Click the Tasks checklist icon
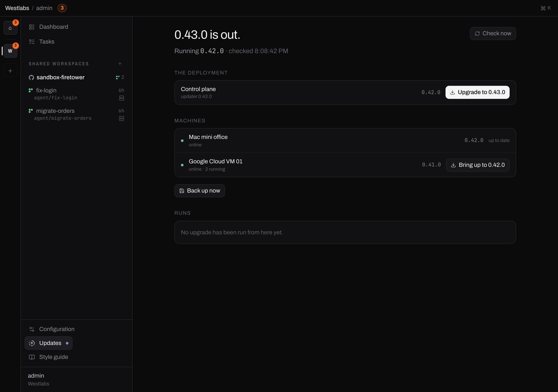 pos(32,42)
